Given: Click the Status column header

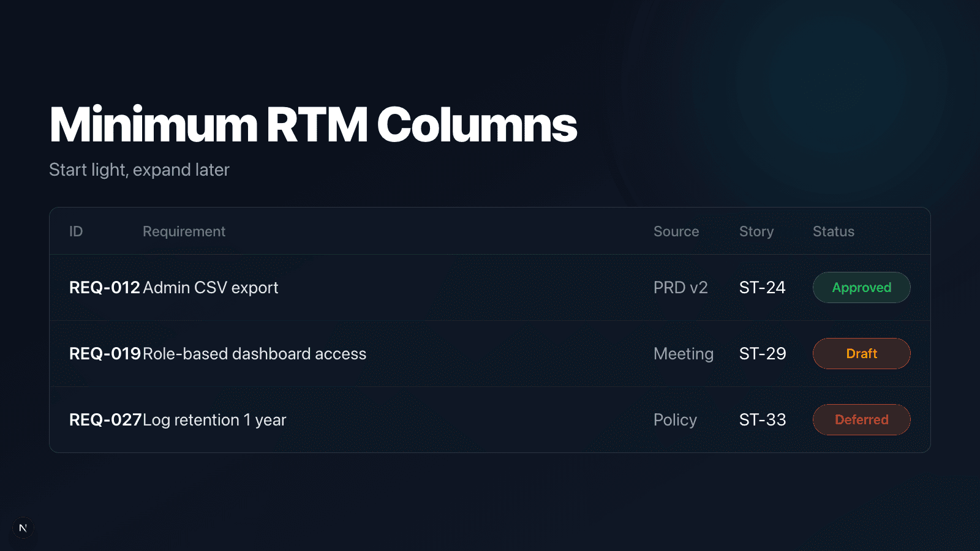Looking at the screenshot, I should [834, 231].
